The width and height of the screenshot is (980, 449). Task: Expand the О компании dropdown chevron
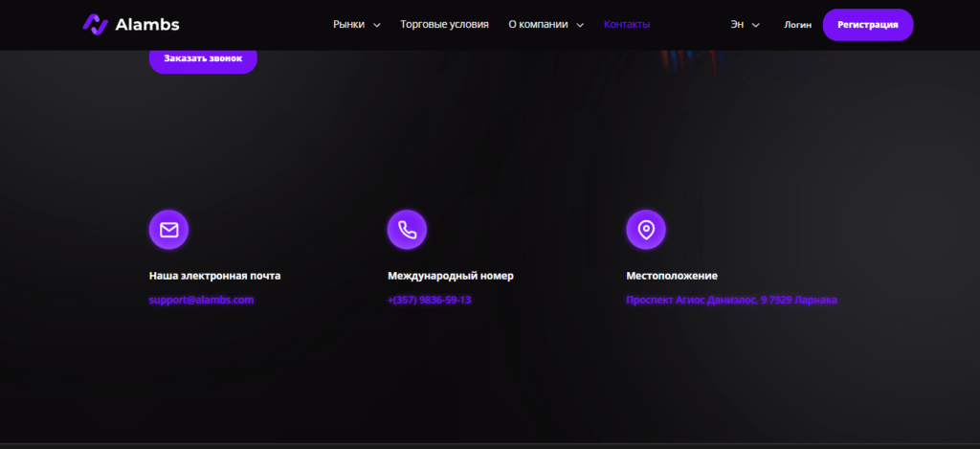pos(580,25)
